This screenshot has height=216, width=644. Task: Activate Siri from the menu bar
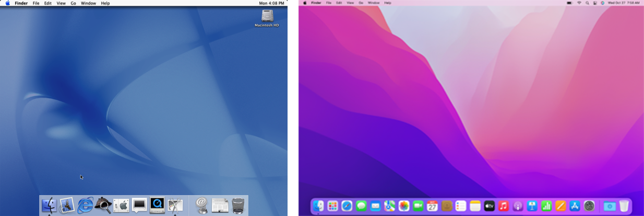coord(602,3)
